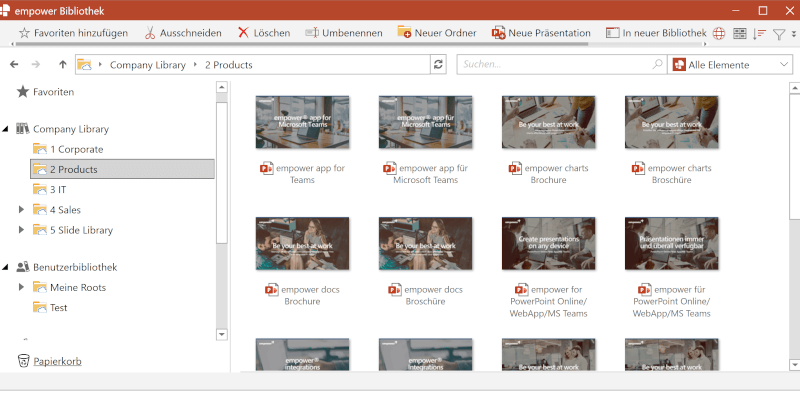Click the 'empower app for Teams' file name

pyautogui.click(x=310, y=174)
